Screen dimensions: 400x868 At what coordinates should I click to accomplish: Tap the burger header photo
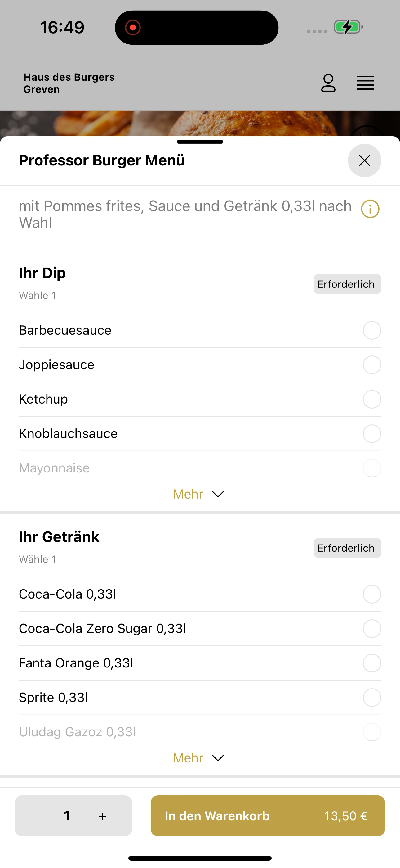point(200,123)
